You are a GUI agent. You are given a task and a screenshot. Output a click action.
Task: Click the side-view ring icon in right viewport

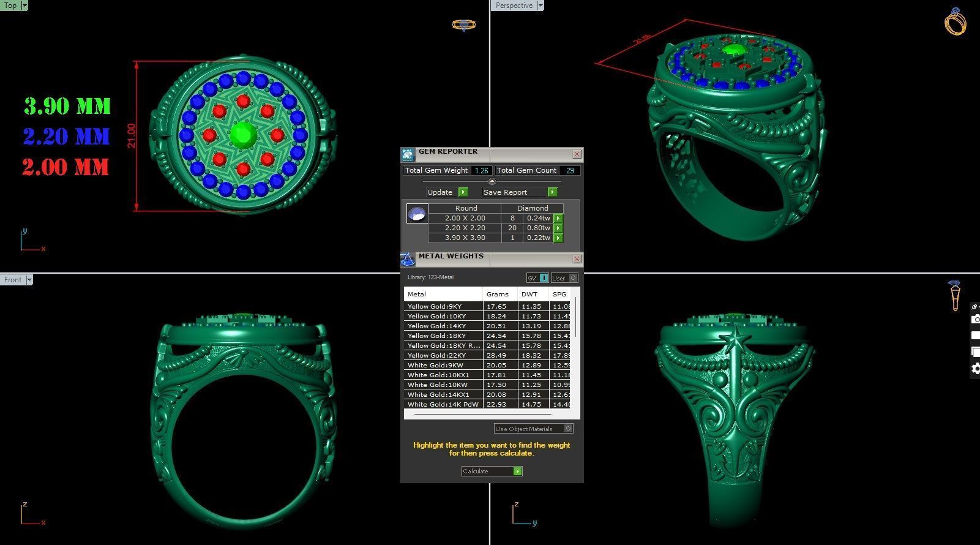pos(955,295)
